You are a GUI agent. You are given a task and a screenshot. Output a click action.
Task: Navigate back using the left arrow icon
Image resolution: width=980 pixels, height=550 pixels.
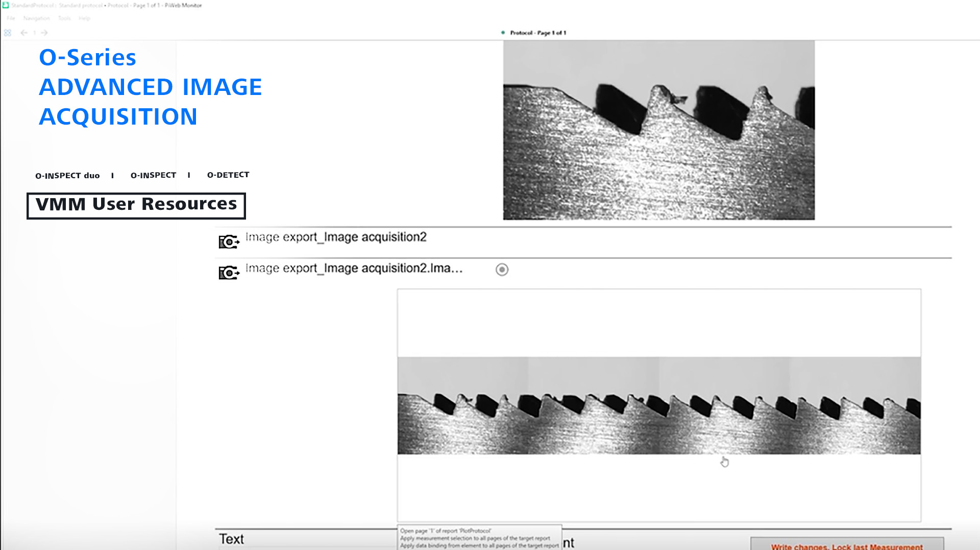point(23,32)
